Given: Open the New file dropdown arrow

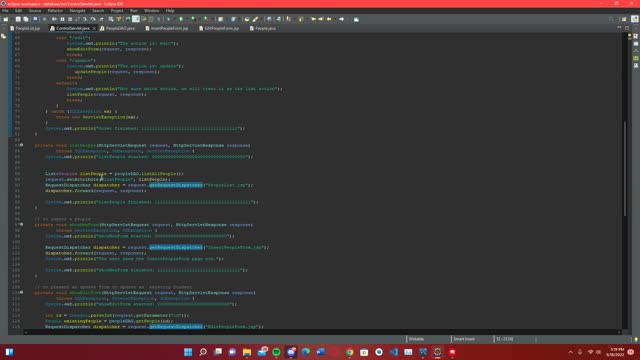Looking at the screenshot, I should 11,19.
